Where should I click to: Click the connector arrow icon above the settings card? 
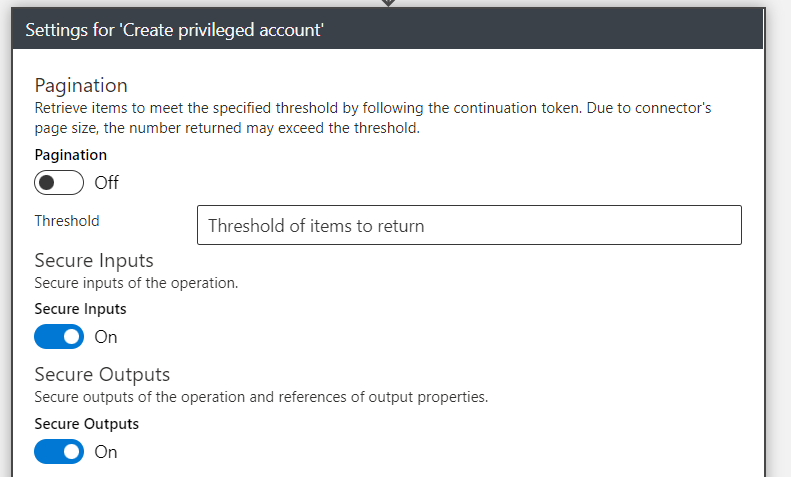[388, 3]
